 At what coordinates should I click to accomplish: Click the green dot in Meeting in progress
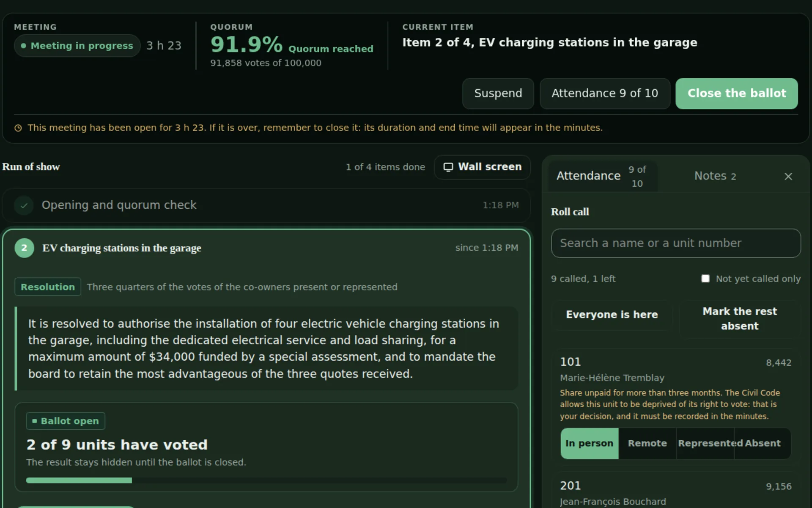24,46
